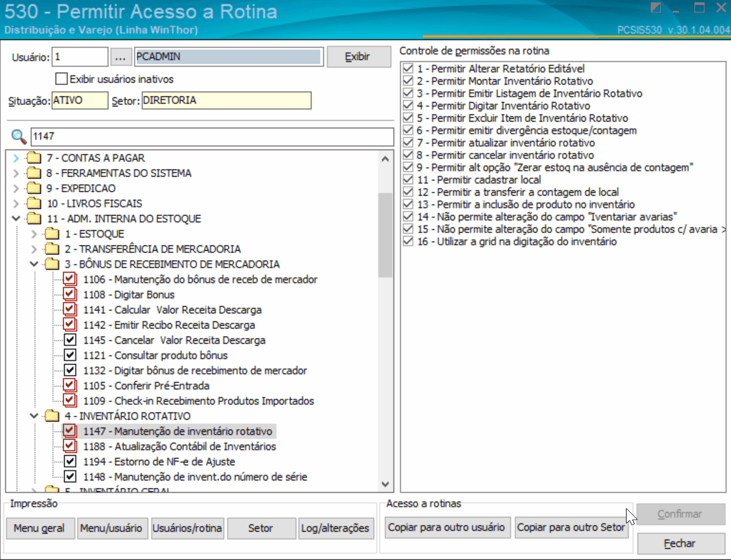
Task: Uncheck permission 6 - emitir divergência estoque/contagem
Action: pyautogui.click(x=408, y=130)
